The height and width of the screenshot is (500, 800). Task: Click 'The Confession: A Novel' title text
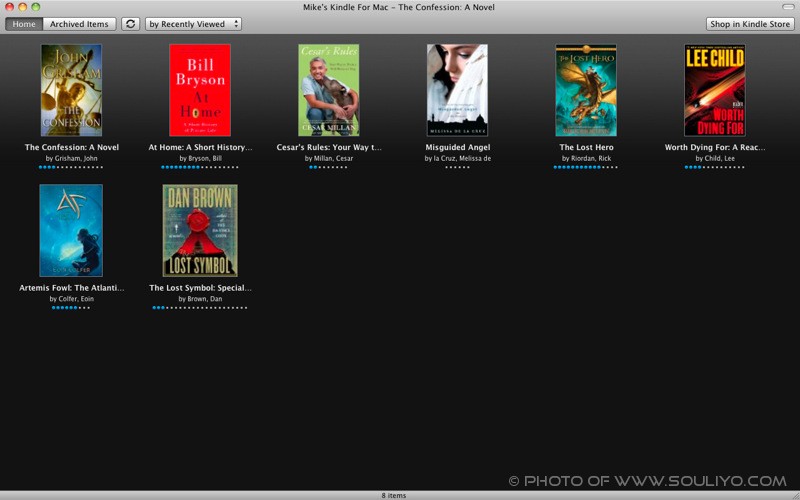[x=72, y=147]
